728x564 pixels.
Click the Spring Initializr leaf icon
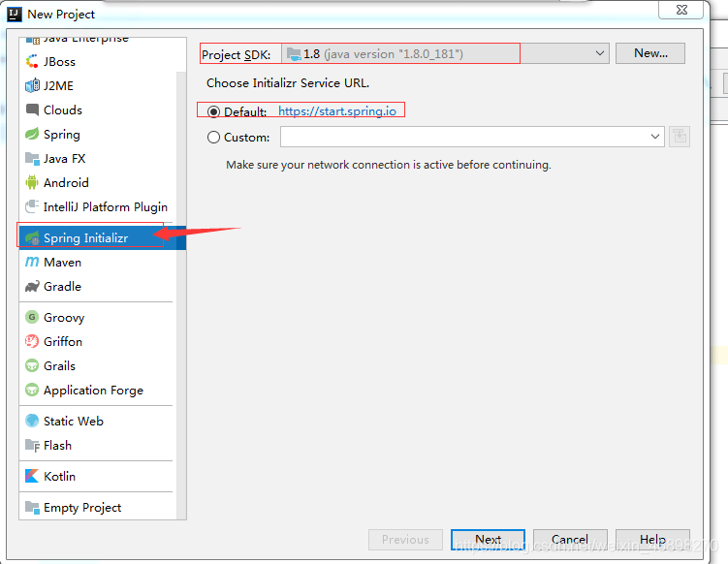coord(32,237)
